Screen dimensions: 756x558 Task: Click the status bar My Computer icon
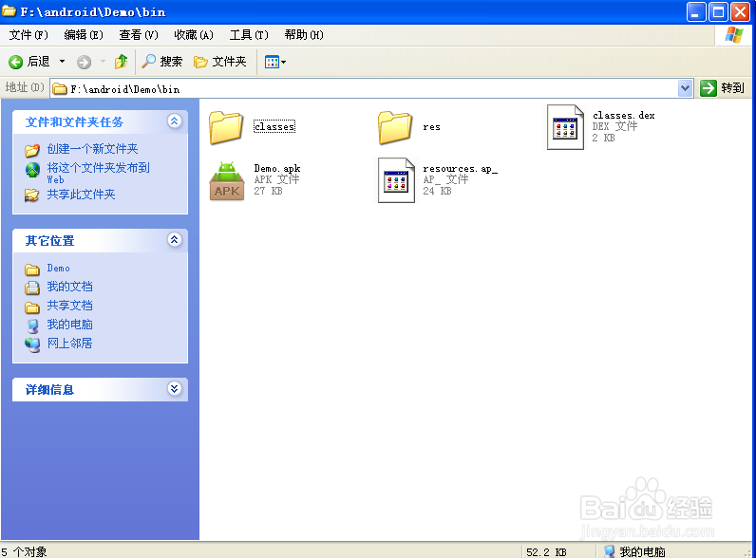click(x=610, y=551)
